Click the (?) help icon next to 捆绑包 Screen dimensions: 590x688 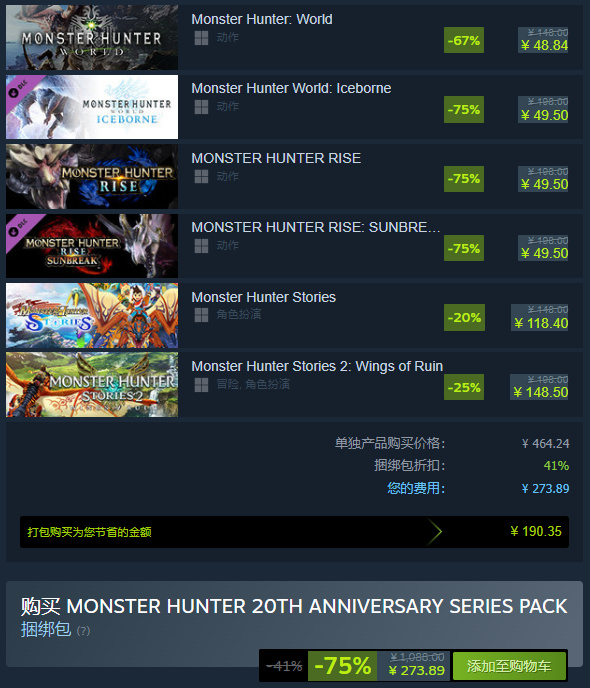[x=83, y=631]
